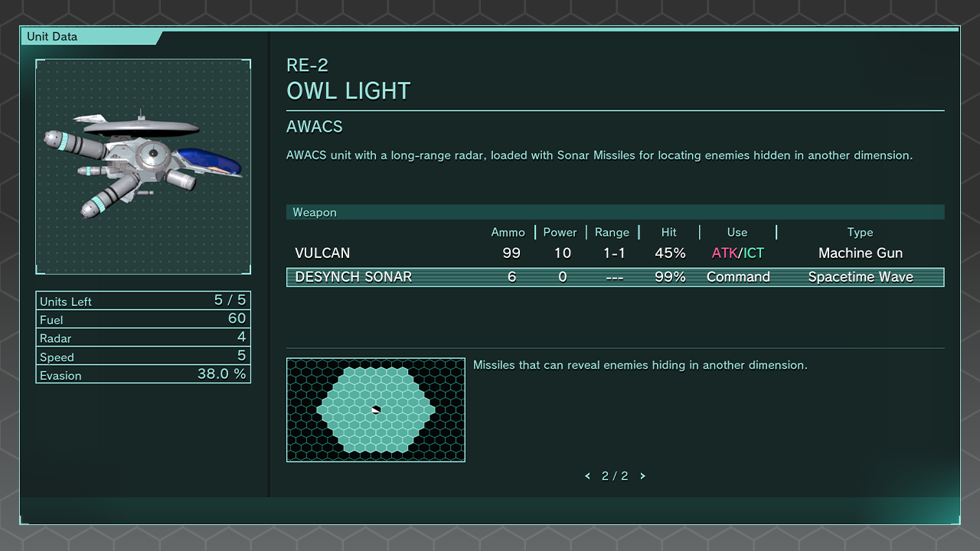Click the Unit Data tab title

[52, 37]
